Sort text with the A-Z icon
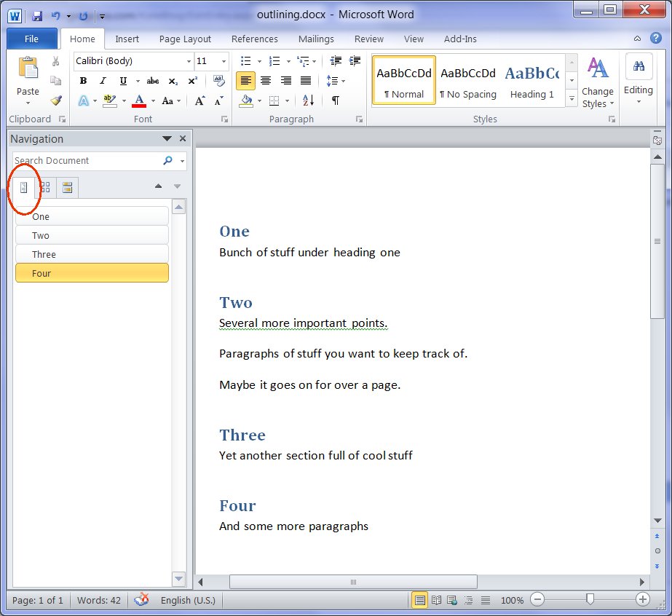Image resolution: width=672 pixels, height=616 pixels. [309, 100]
